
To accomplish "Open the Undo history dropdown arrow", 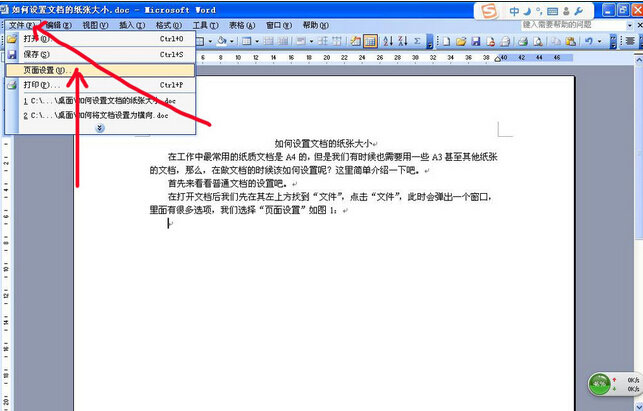I will coord(599,41).
